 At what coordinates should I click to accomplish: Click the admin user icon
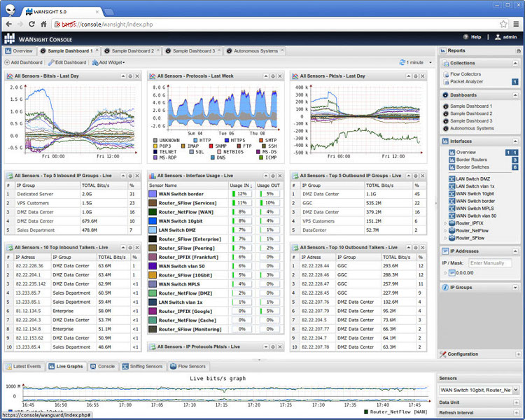pyautogui.click(x=498, y=37)
